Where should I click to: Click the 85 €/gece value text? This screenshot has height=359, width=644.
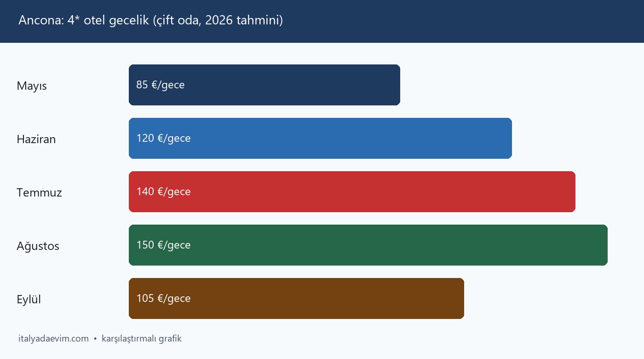[161, 85]
